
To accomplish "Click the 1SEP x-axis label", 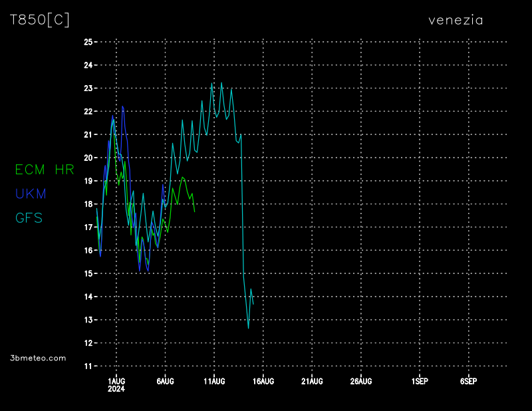I will (420, 381).
